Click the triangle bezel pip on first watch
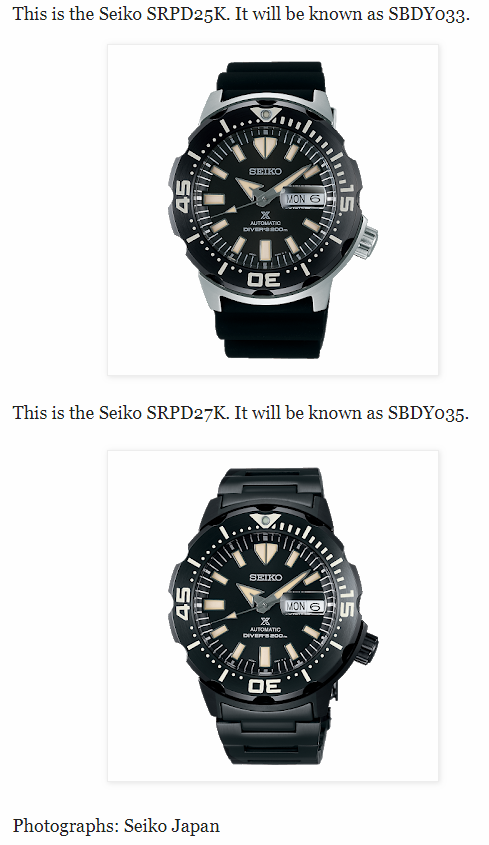This screenshot has height=845, width=489. pyautogui.click(x=265, y=115)
